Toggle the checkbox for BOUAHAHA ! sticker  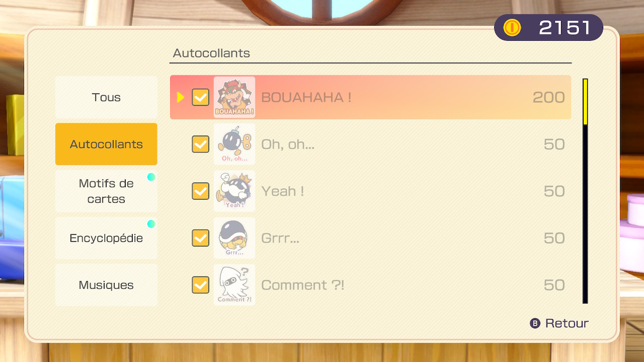coord(200,97)
